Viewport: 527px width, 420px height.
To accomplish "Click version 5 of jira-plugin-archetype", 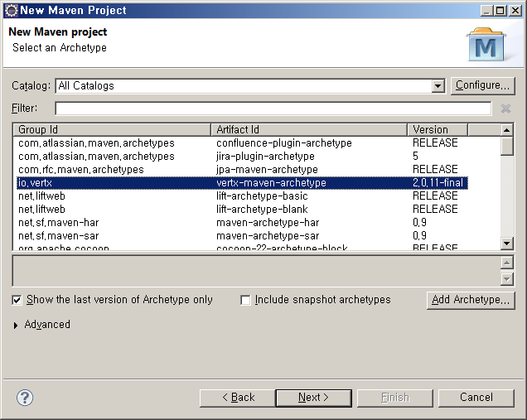I will 415,157.
